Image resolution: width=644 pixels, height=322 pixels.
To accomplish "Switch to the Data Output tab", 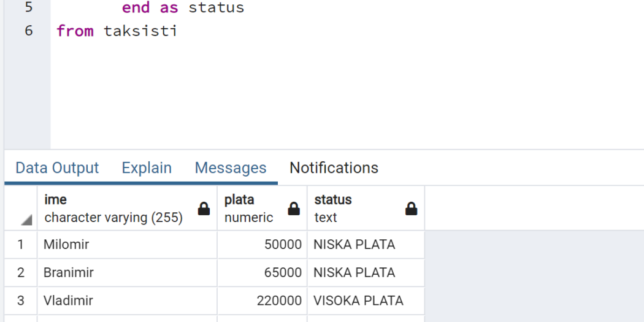I will coord(57,167).
